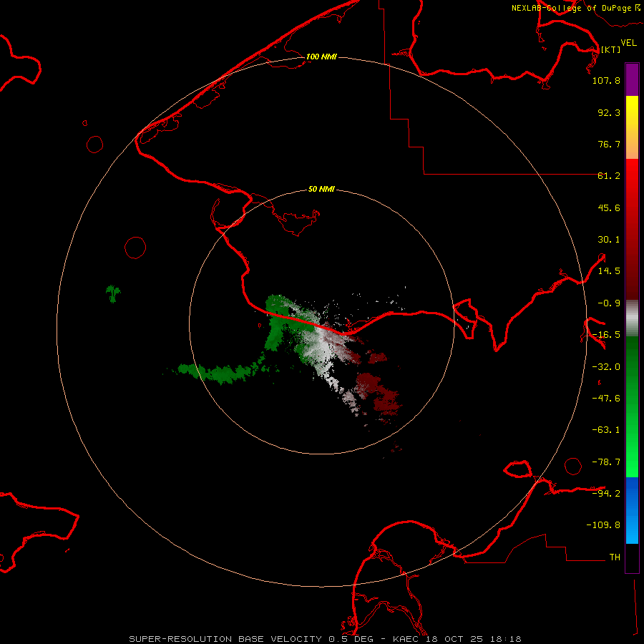This screenshot has width=644, height=644.
Task: Select the -32.0 scale value
Action: coord(606,367)
